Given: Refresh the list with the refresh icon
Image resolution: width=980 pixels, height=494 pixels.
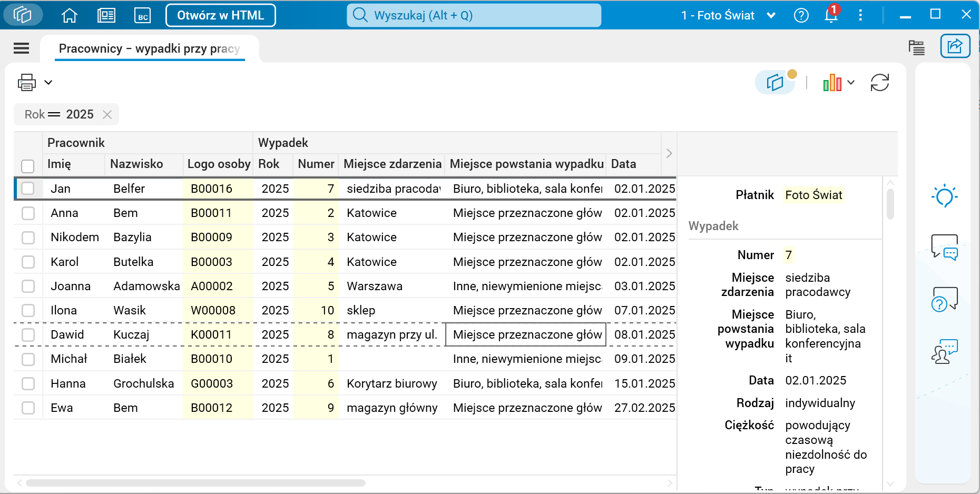Looking at the screenshot, I should [880, 82].
